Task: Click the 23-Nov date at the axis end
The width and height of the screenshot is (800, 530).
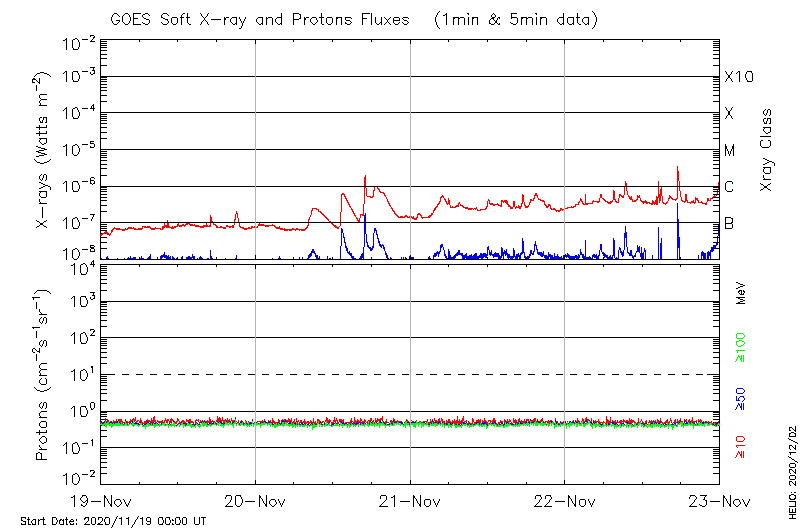Action: (718, 500)
